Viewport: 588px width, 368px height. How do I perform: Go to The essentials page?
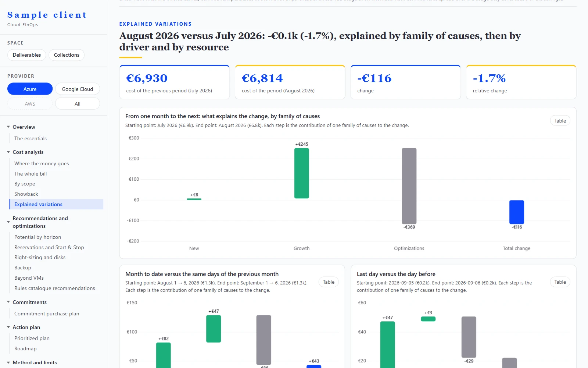pyautogui.click(x=31, y=138)
